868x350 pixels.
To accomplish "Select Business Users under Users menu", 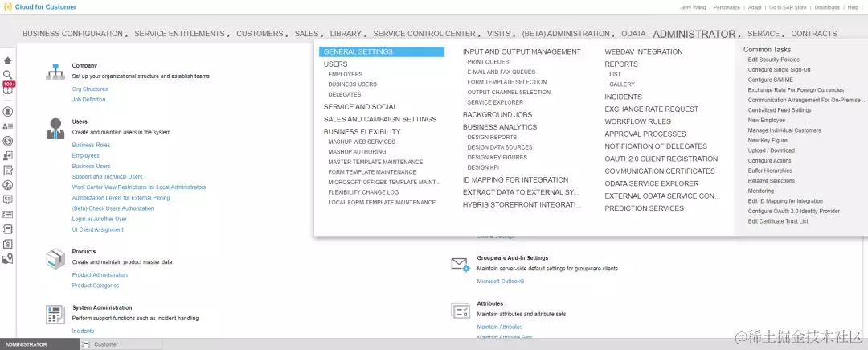I will (352, 84).
